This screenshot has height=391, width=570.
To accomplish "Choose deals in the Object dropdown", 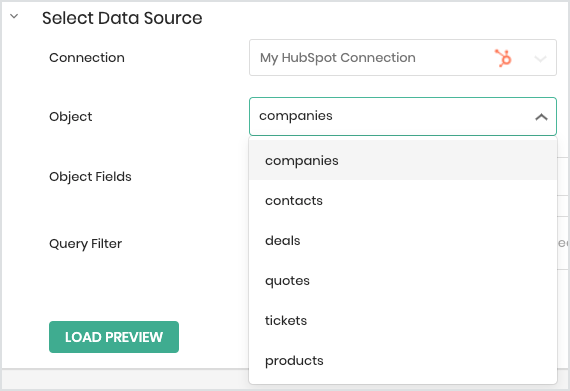I will pos(403,240).
